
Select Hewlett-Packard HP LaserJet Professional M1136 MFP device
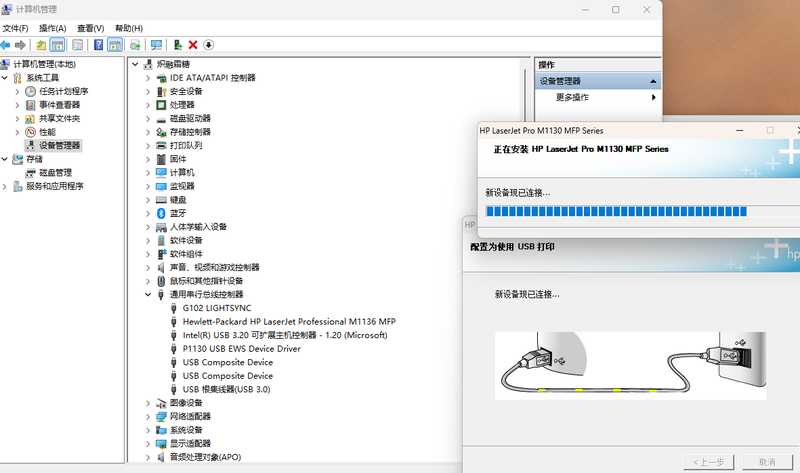click(x=289, y=321)
